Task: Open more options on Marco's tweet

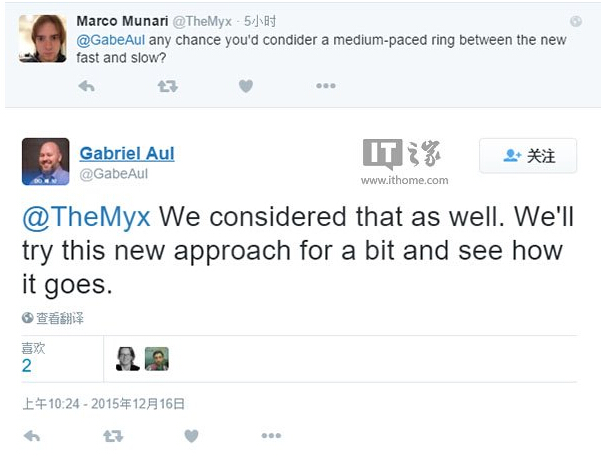Action: (326, 87)
